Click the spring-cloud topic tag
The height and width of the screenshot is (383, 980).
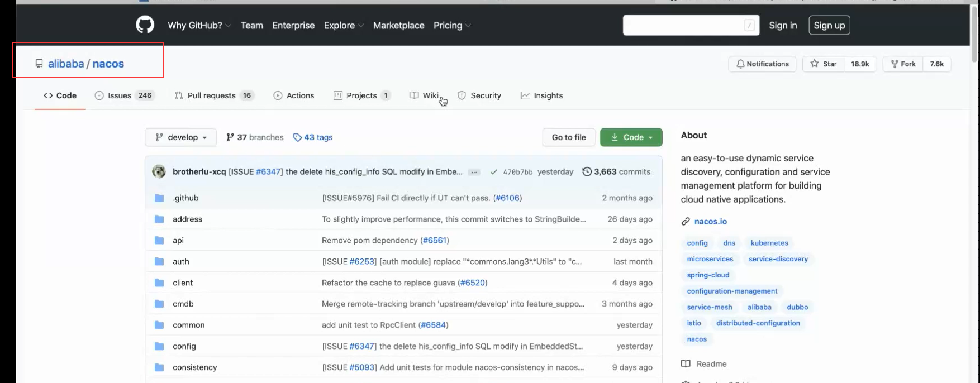tap(708, 275)
